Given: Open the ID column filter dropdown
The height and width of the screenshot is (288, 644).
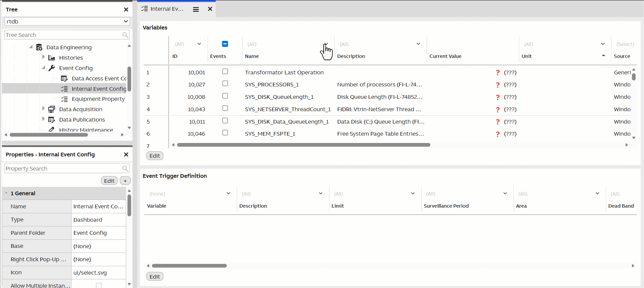Looking at the screenshot, I should tap(199, 44).
